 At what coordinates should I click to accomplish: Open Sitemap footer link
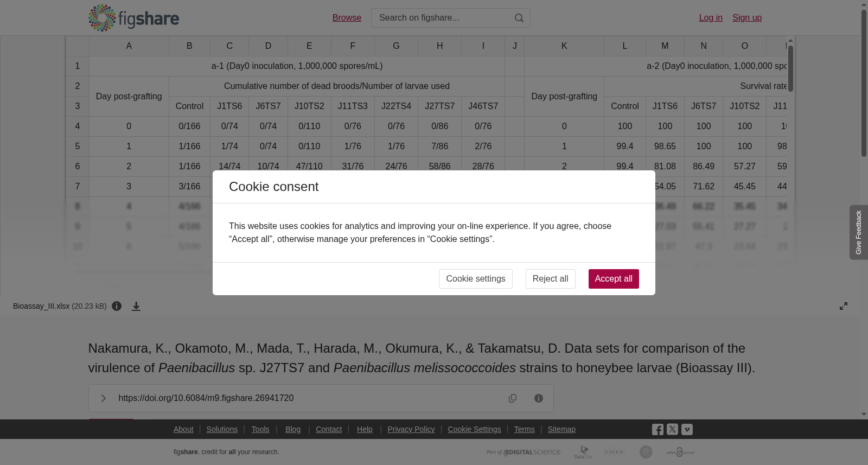[x=561, y=429]
